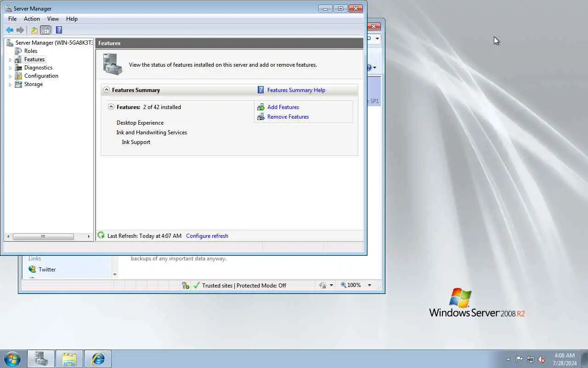The width and height of the screenshot is (588, 368).
Task: Click the Twitter link in the browser
Action: (47, 270)
